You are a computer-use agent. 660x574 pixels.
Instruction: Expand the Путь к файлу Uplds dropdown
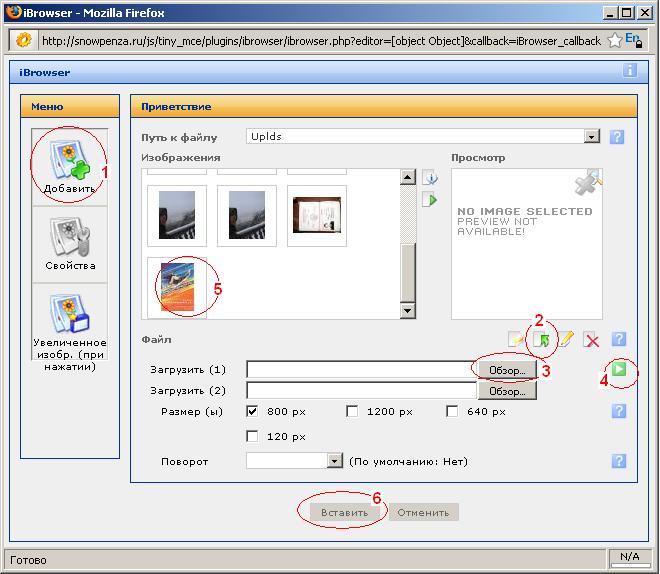point(592,136)
